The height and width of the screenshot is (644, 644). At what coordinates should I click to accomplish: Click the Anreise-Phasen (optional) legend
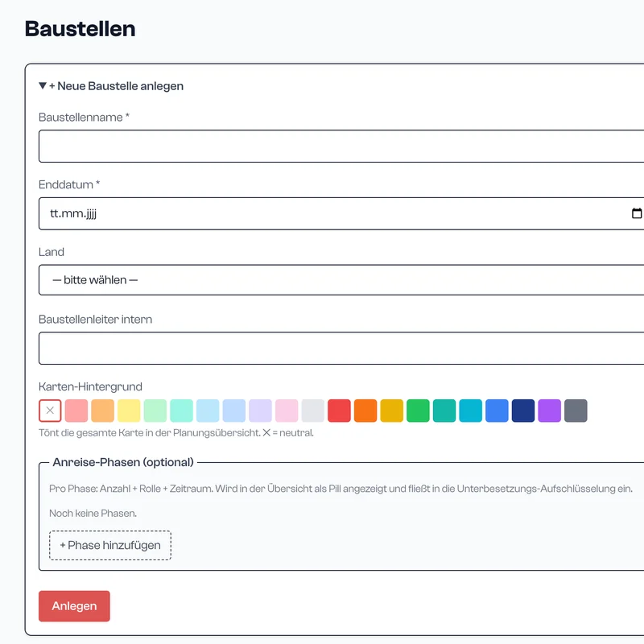(123, 462)
